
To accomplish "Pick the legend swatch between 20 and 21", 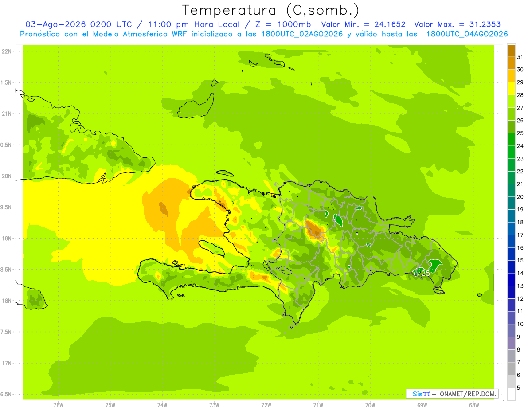I will coord(511,190).
